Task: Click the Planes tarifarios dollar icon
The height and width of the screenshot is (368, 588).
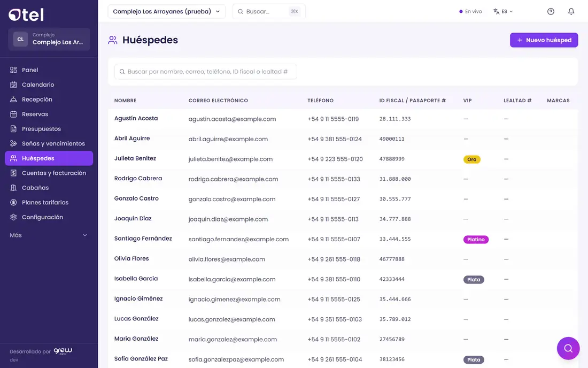Action: coord(13,203)
